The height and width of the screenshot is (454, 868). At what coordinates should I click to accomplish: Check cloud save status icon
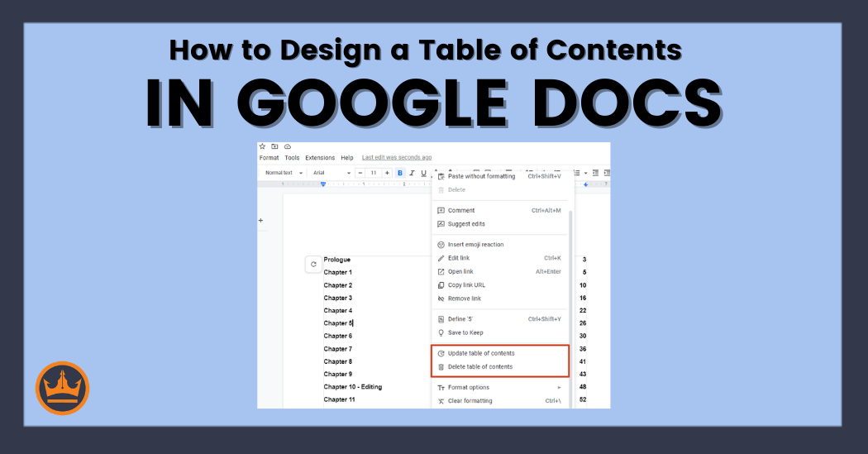click(x=288, y=146)
